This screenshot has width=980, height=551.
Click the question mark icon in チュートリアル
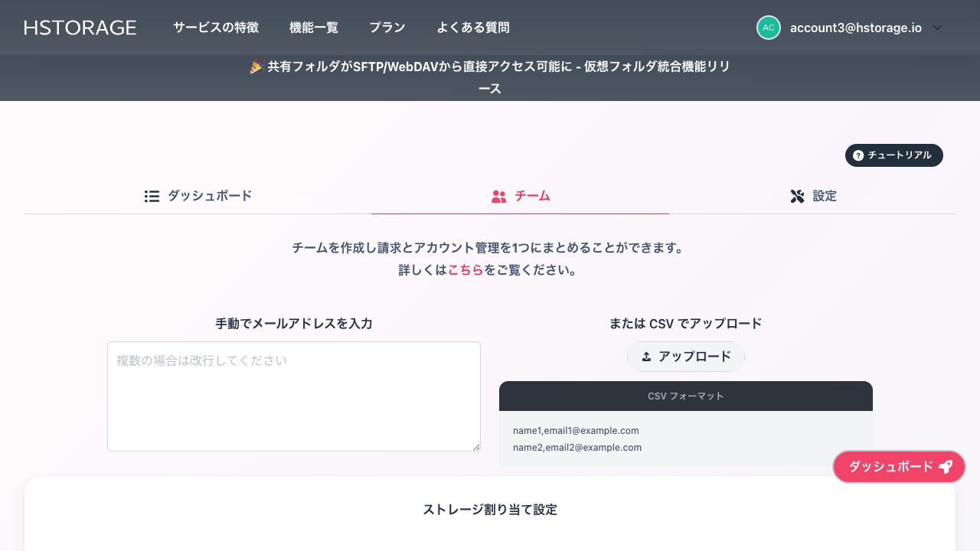point(858,155)
